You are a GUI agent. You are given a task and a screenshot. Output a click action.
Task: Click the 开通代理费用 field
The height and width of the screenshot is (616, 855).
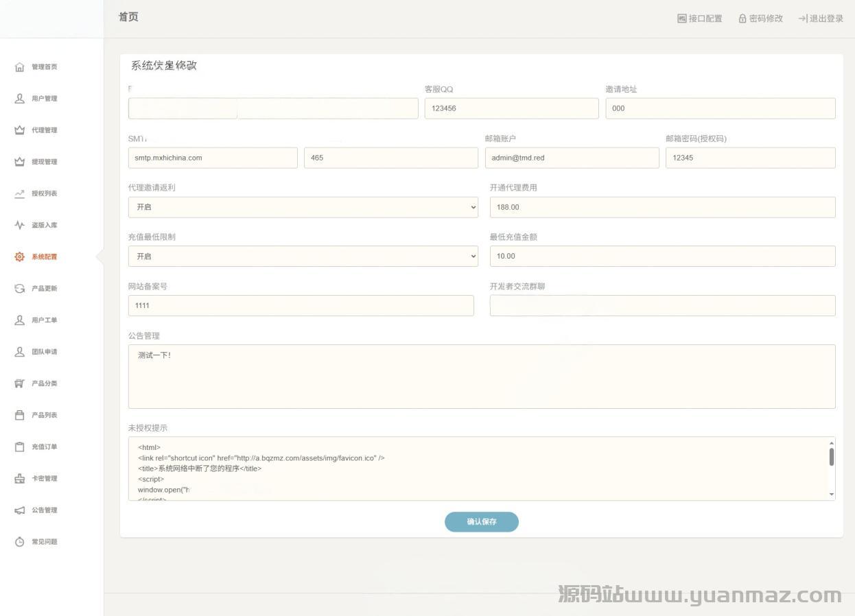click(663, 207)
